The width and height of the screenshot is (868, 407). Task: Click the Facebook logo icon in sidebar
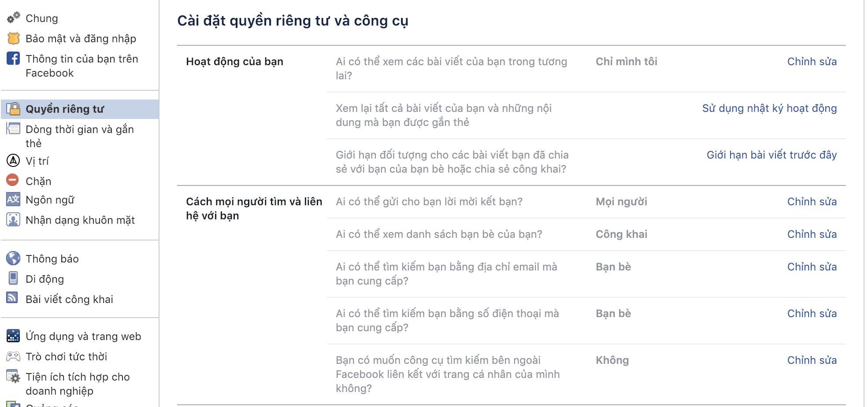coord(13,59)
